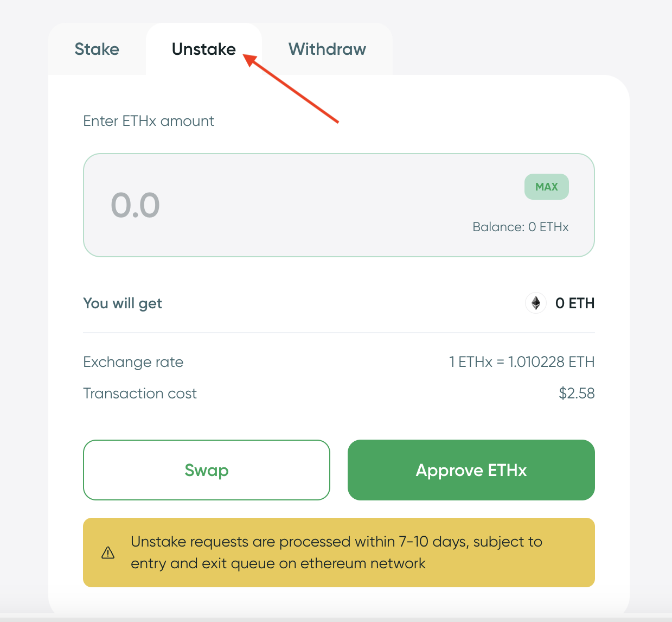The height and width of the screenshot is (622, 672).
Task: Click the 0 ETH output amount
Action: (x=575, y=303)
